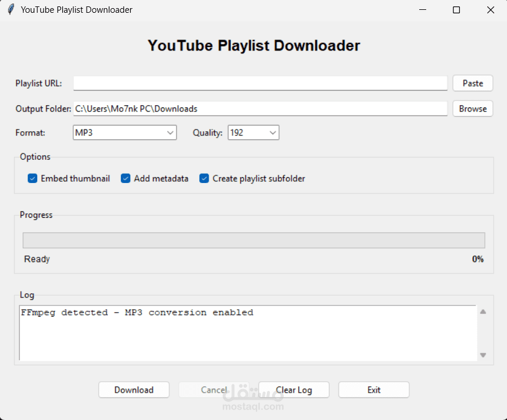Click the Python application icon in title bar
The height and width of the screenshot is (420, 507).
pos(10,9)
